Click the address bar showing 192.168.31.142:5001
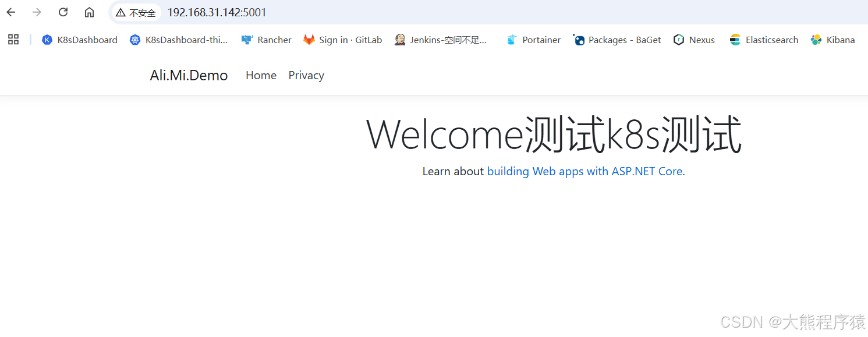This screenshot has height=337, width=868. click(x=217, y=12)
